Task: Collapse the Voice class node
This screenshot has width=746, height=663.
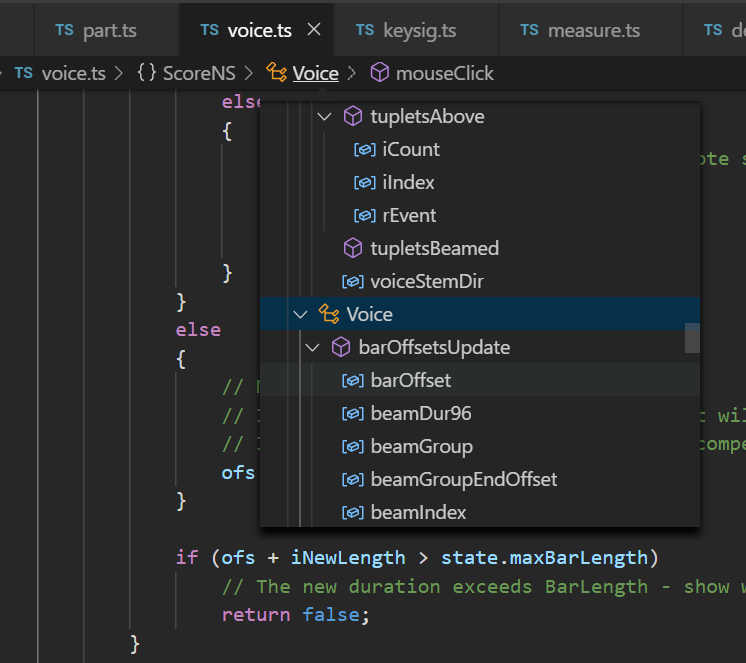Action: 301,314
